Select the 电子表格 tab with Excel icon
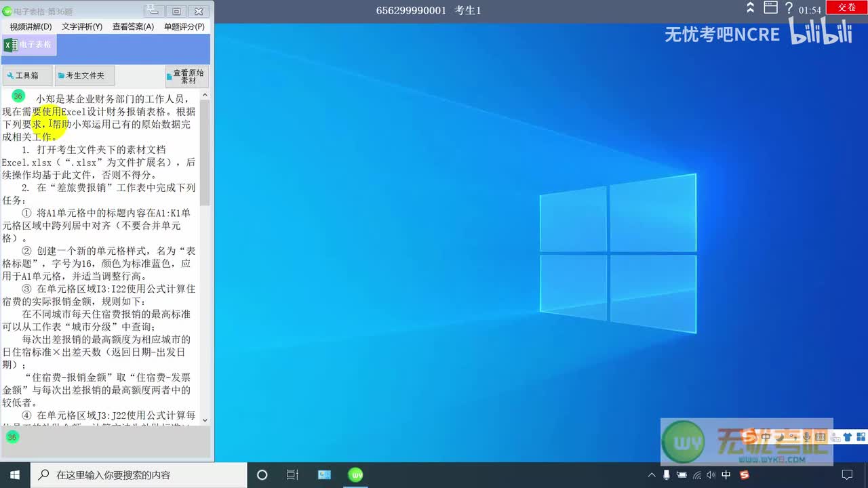Screen dimensions: 868x488 (28, 45)
